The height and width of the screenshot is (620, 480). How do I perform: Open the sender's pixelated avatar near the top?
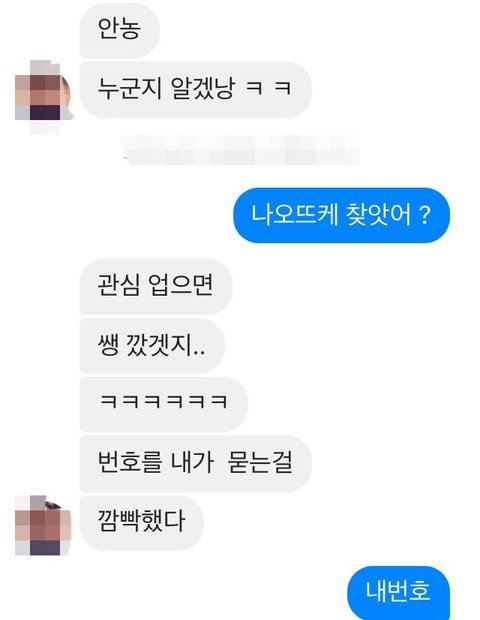tap(43, 96)
